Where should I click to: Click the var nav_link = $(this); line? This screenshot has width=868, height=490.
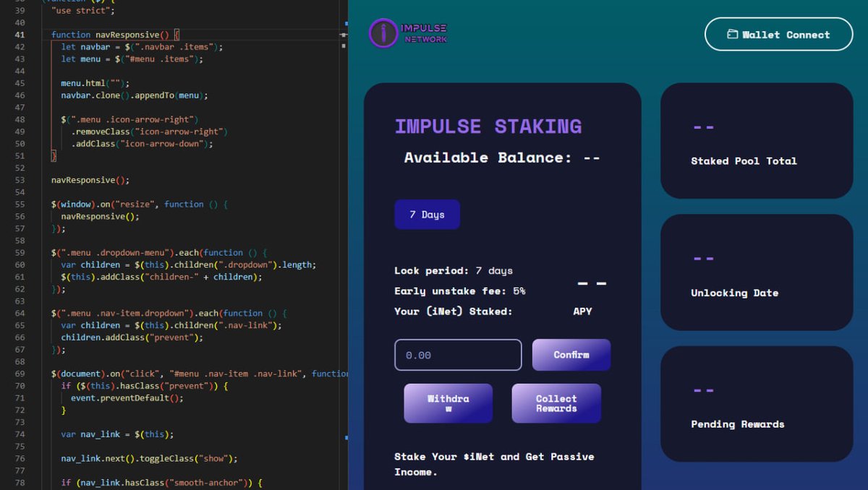[x=117, y=434]
